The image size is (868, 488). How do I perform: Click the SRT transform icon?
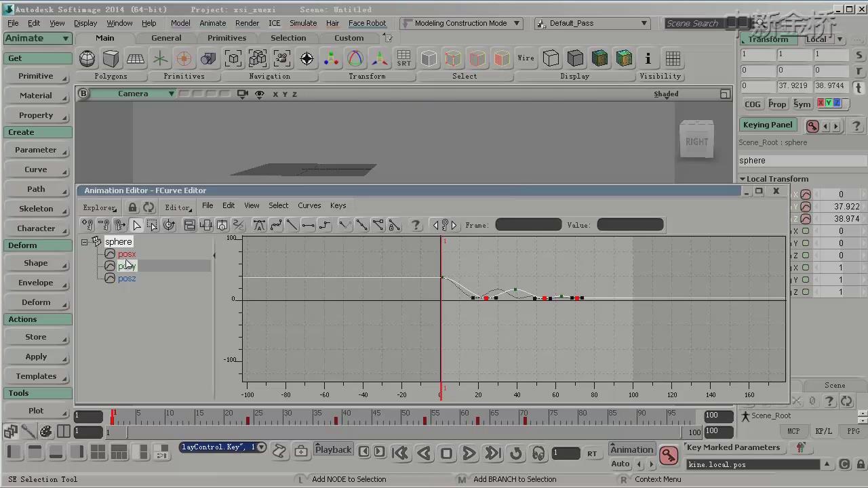(404, 59)
